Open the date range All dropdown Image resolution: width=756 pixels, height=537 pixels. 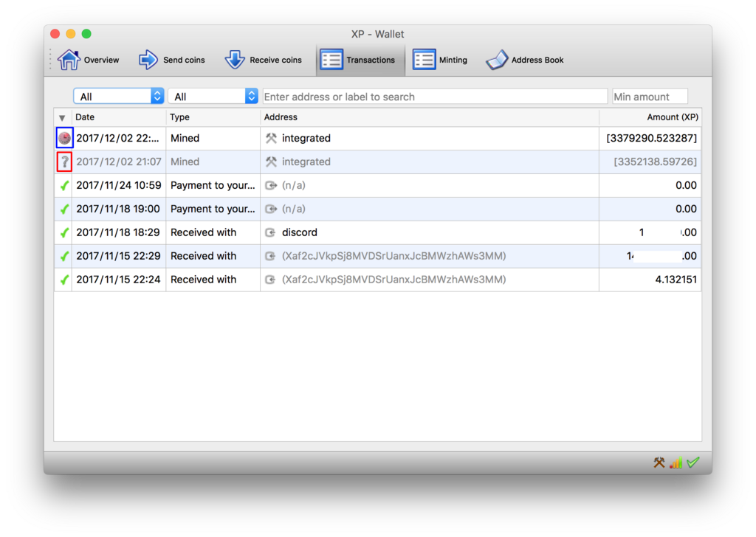(119, 97)
